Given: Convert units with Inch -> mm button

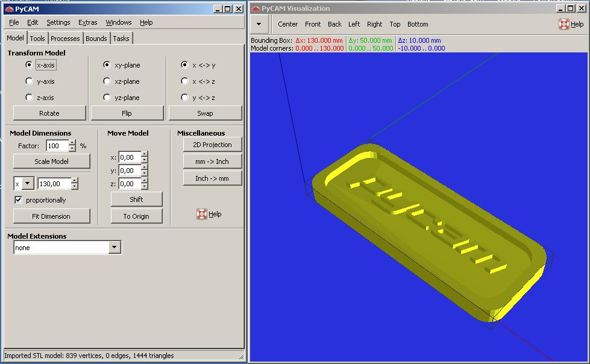Looking at the screenshot, I should pos(212,178).
